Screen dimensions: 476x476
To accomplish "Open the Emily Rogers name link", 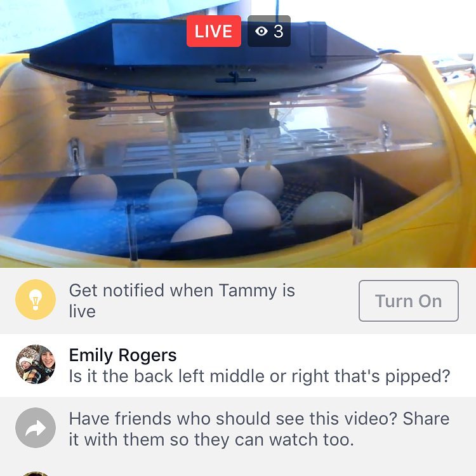I will coord(122,355).
